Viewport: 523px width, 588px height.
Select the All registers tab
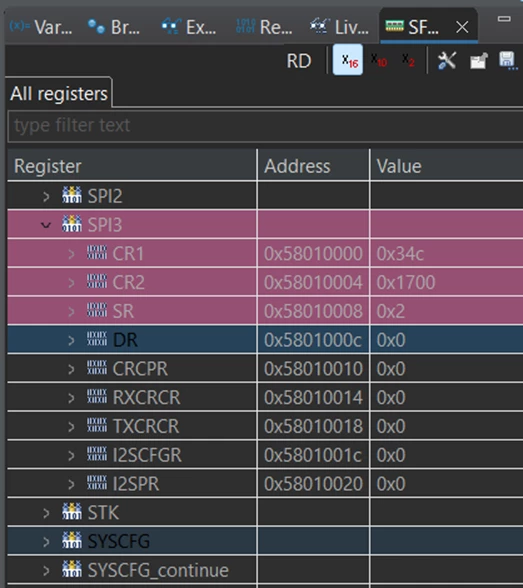click(x=59, y=93)
